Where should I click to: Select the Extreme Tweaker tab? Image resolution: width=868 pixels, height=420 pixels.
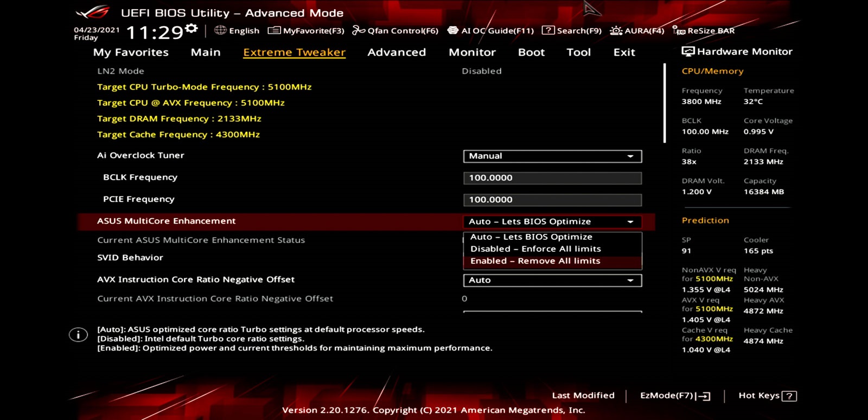pyautogui.click(x=294, y=53)
